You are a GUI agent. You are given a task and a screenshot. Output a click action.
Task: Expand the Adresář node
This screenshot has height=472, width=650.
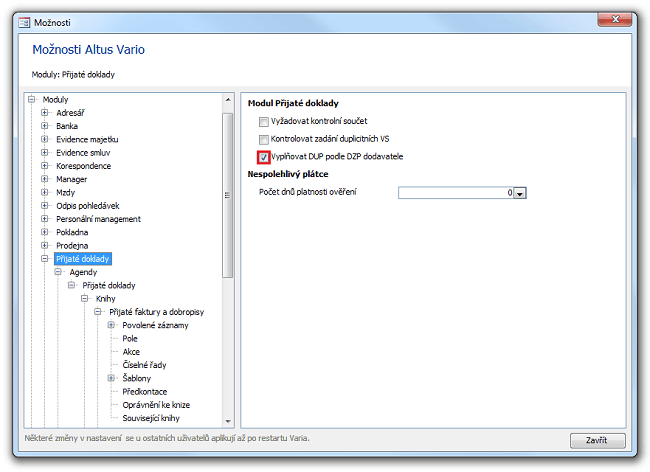click(44, 113)
